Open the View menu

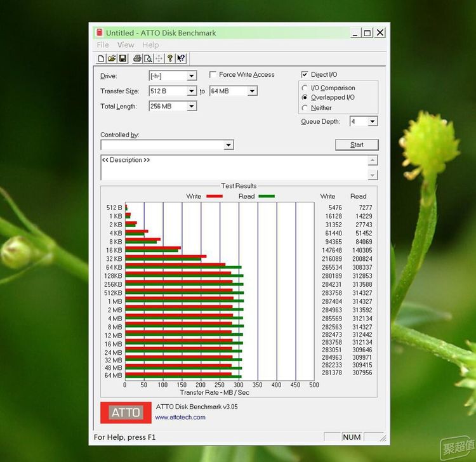click(x=126, y=45)
